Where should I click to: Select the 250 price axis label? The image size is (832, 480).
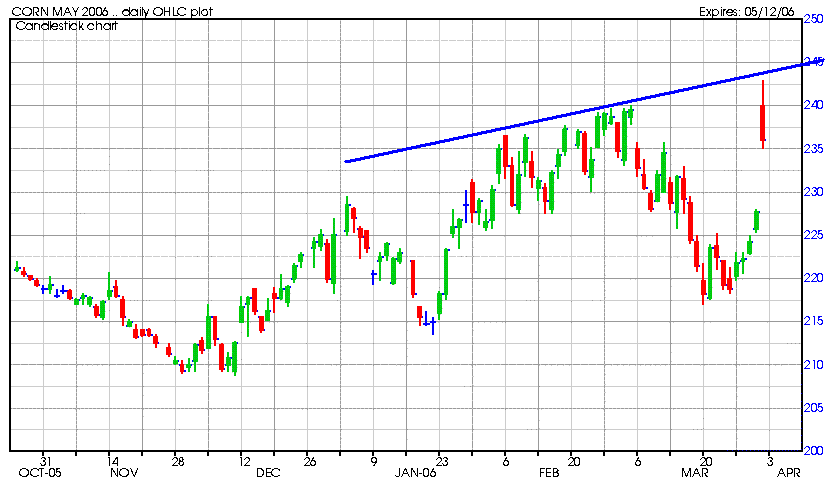pos(814,19)
